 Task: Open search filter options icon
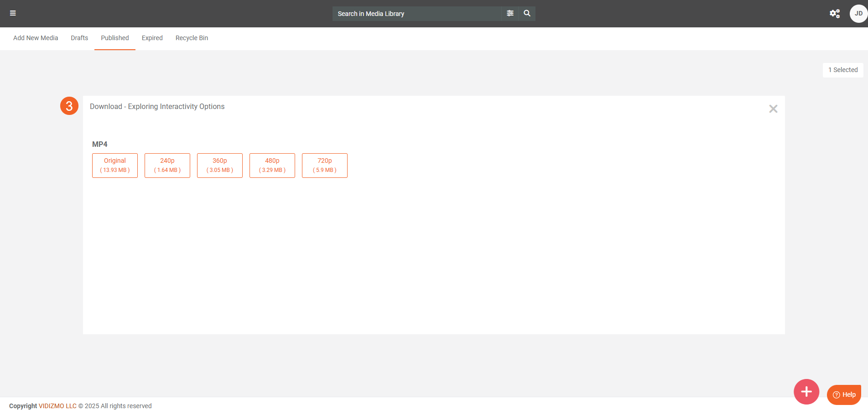click(510, 13)
